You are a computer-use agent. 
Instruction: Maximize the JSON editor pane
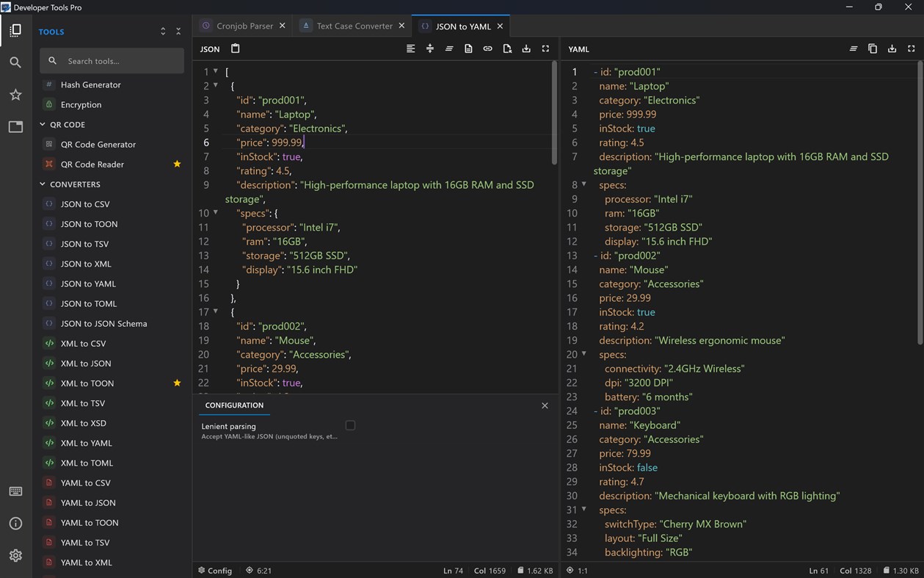[x=545, y=48]
